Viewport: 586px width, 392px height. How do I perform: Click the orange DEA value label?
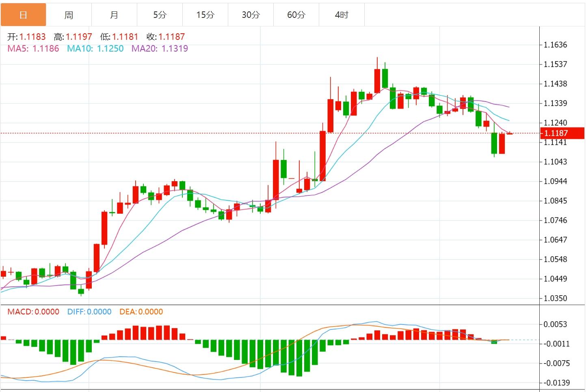tap(141, 312)
